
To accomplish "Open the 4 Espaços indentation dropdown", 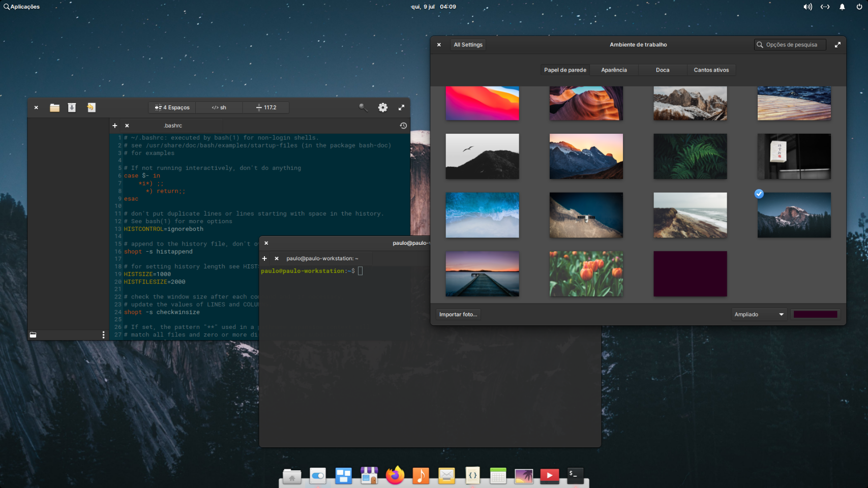I will click(x=172, y=107).
